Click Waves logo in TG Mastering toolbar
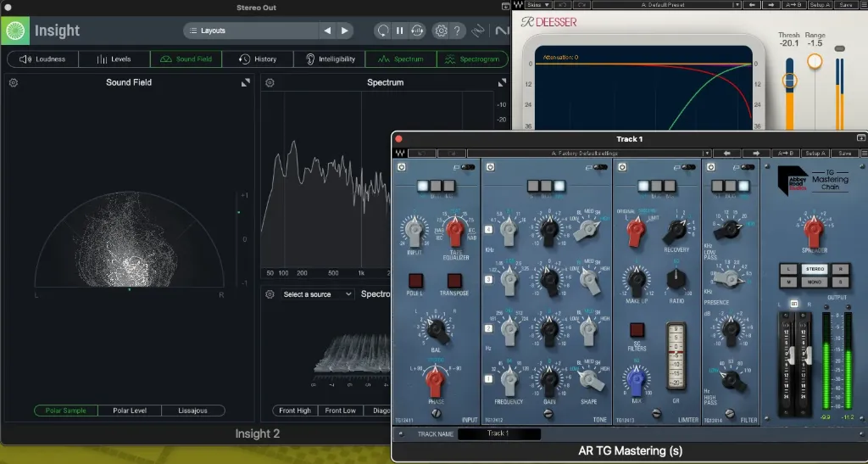The width and height of the screenshot is (868, 464). [x=400, y=154]
